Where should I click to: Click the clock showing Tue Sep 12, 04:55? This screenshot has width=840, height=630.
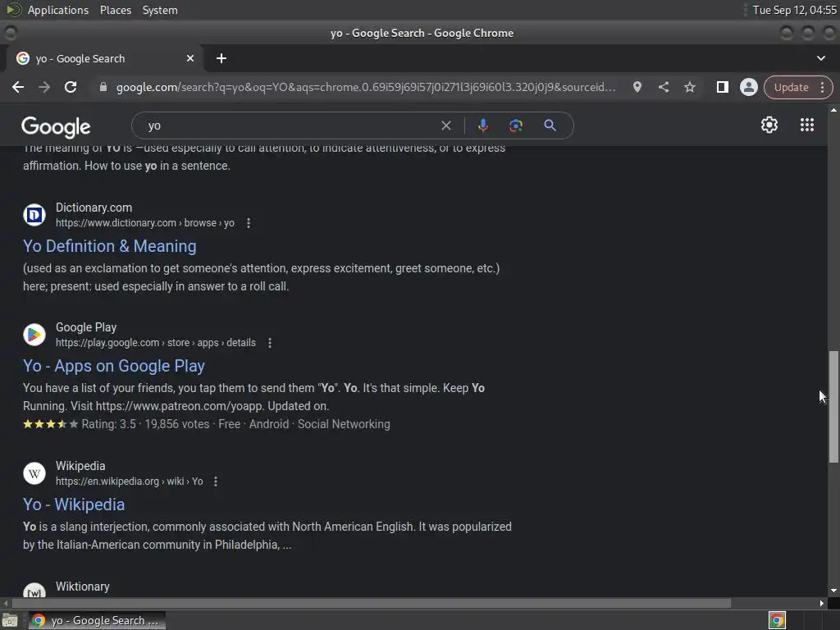click(794, 10)
